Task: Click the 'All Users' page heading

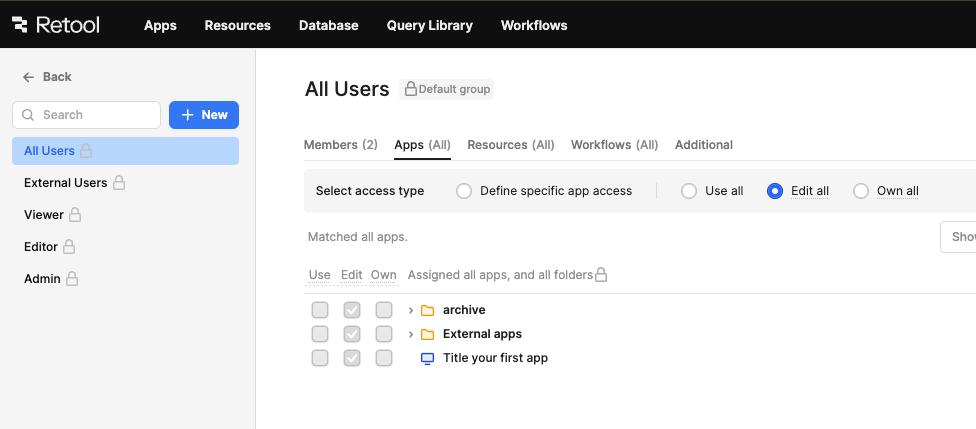Action: 347,89
